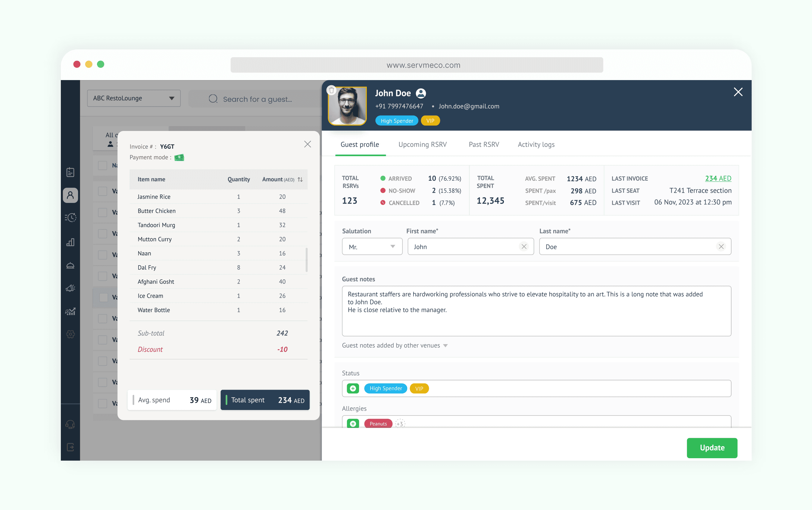The height and width of the screenshot is (510, 812).
Task: Sort by the Amount column arrows
Action: (x=300, y=179)
